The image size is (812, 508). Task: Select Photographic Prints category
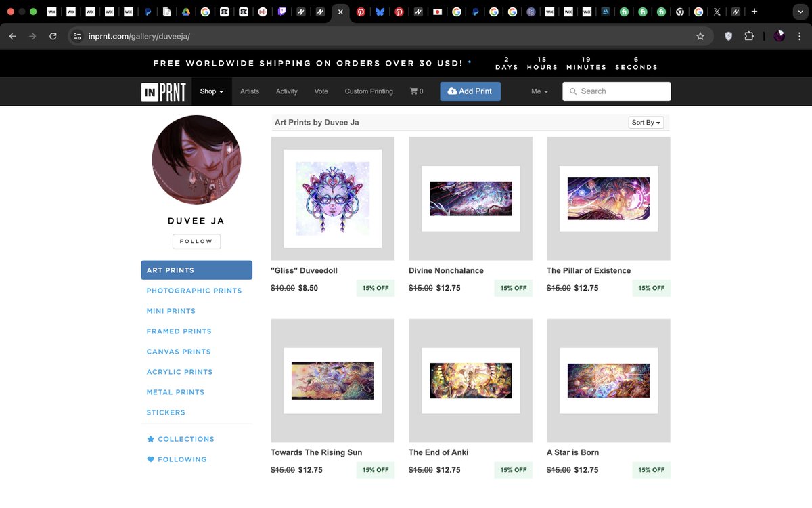tap(194, 291)
